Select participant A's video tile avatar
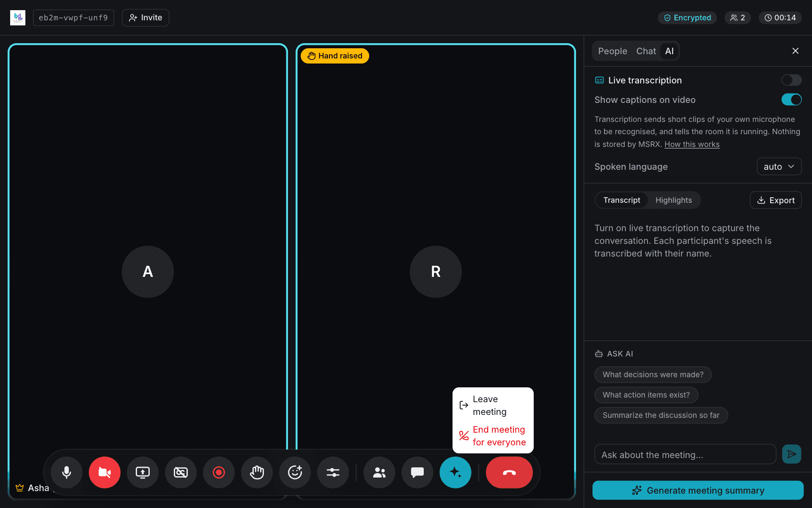Viewport: 812px width, 508px height. click(x=148, y=272)
